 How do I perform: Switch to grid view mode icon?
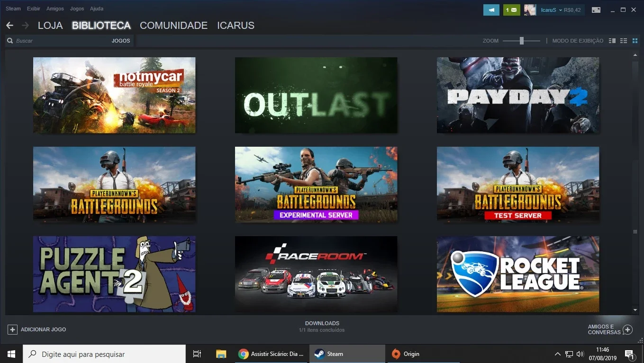(635, 41)
